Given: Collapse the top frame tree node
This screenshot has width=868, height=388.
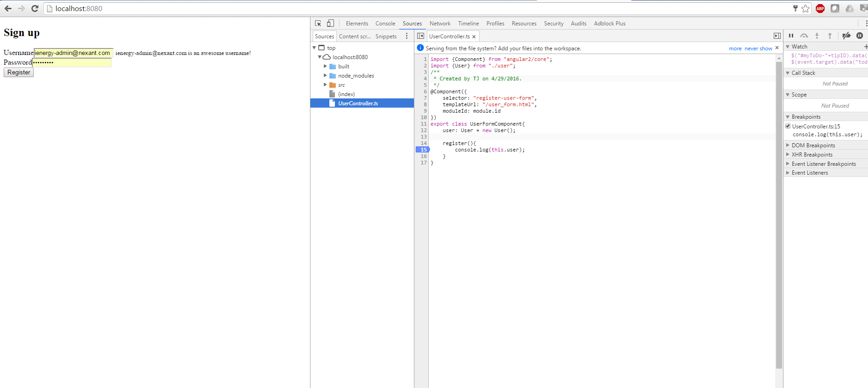Looking at the screenshot, I should [x=314, y=48].
